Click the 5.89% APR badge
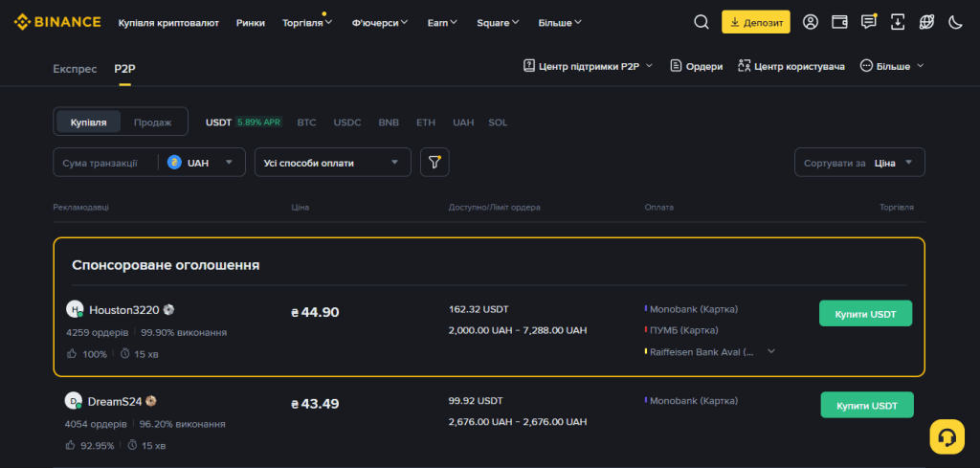The height and width of the screenshot is (468, 980). coord(258,123)
